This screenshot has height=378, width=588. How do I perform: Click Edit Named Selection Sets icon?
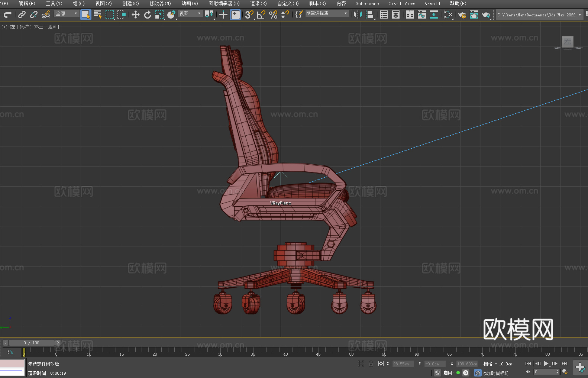(x=299, y=14)
